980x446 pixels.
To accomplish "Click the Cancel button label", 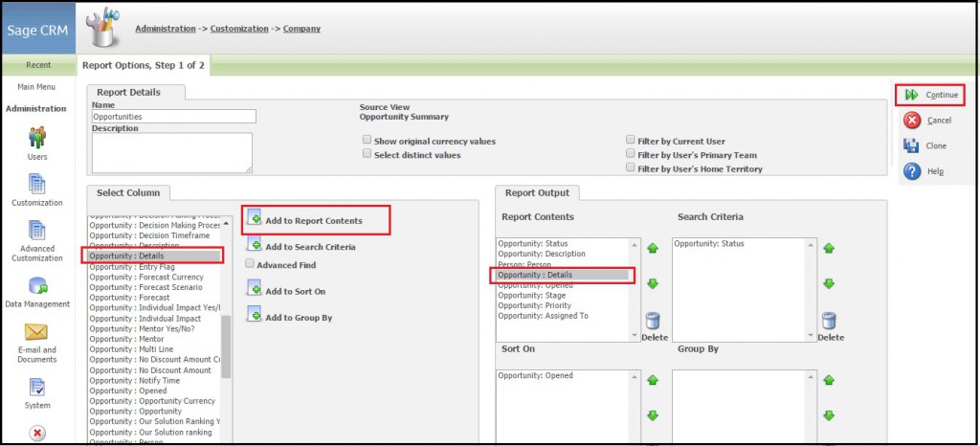I will (x=939, y=121).
